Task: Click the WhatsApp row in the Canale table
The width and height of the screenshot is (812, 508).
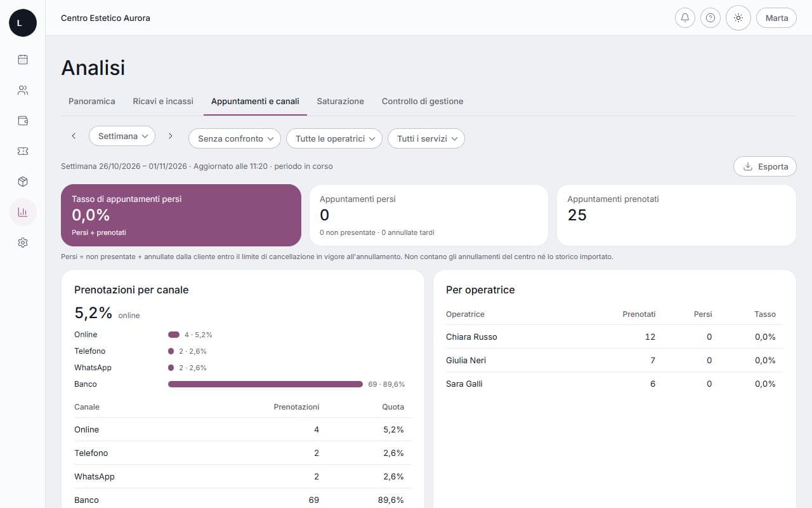Action: (x=242, y=476)
